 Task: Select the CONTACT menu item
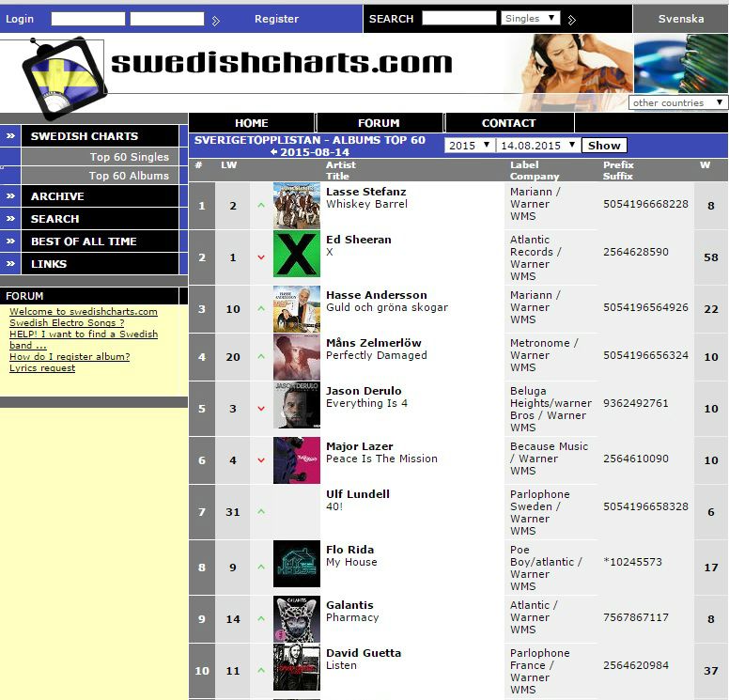point(508,123)
